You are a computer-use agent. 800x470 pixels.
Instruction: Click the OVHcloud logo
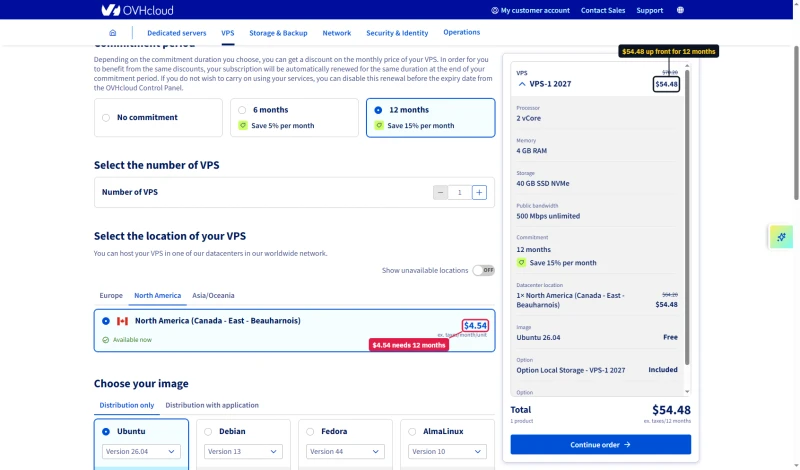tap(137, 10)
